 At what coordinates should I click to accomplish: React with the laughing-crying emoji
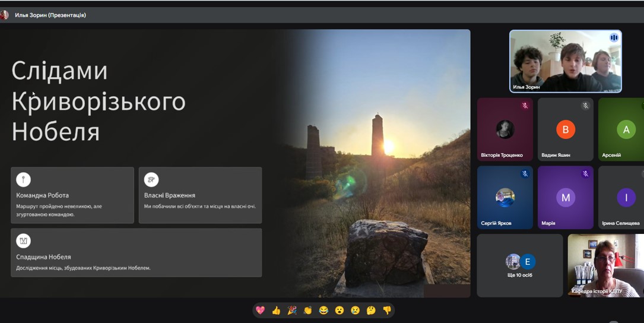pos(323,310)
